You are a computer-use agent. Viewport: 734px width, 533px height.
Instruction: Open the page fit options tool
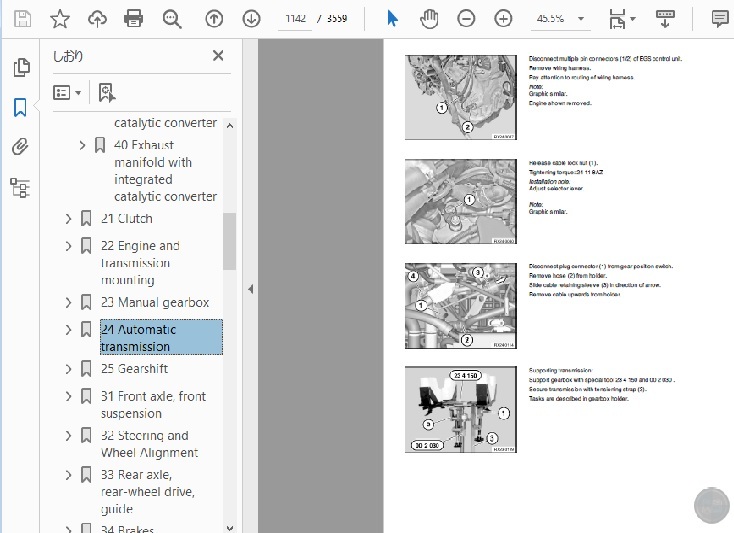(x=617, y=19)
